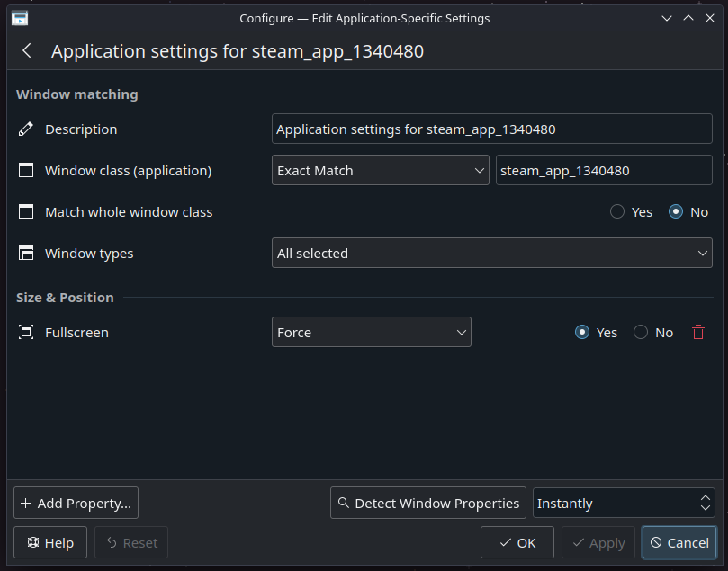Click the Fullscreen property icon
This screenshot has width=728, height=571.
pyautogui.click(x=26, y=333)
